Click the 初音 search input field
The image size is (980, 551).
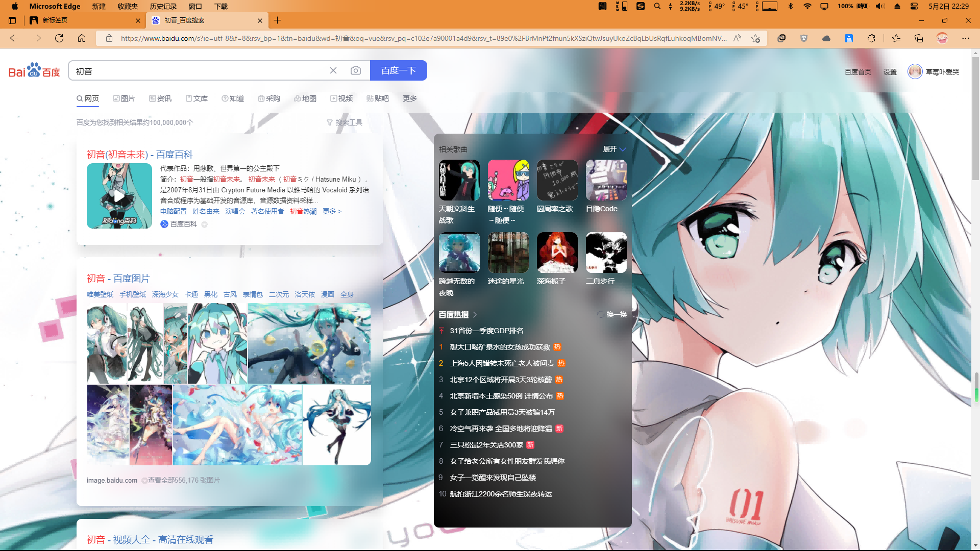point(199,70)
